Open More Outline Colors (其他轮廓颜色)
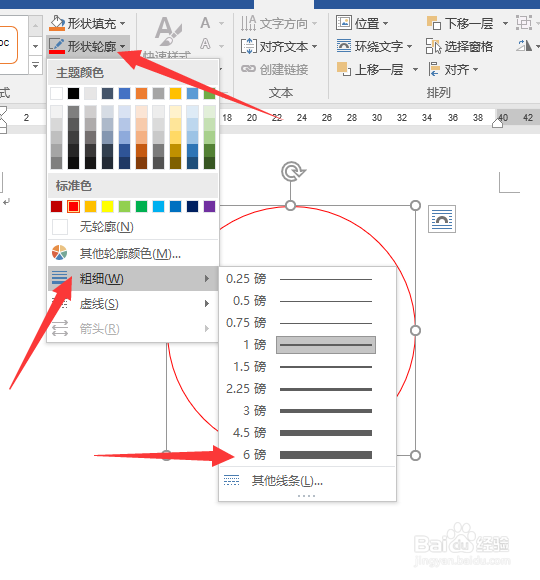The height and width of the screenshot is (580, 540). tap(133, 253)
